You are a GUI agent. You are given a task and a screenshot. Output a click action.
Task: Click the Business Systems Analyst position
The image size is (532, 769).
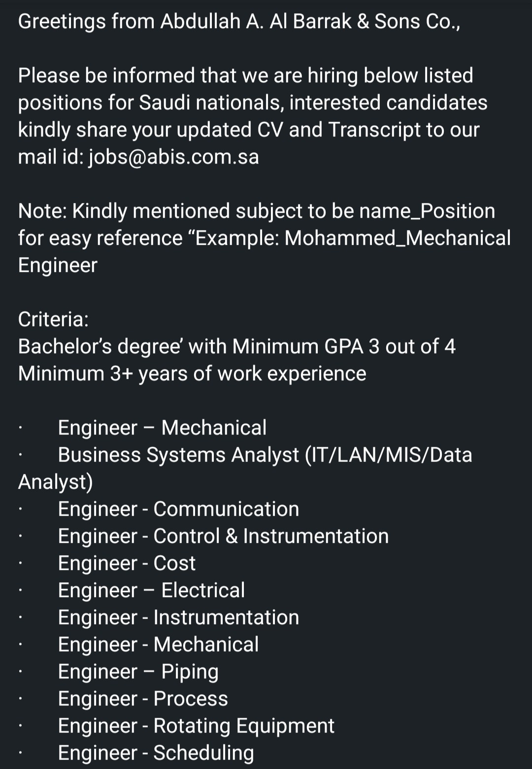[265, 455]
